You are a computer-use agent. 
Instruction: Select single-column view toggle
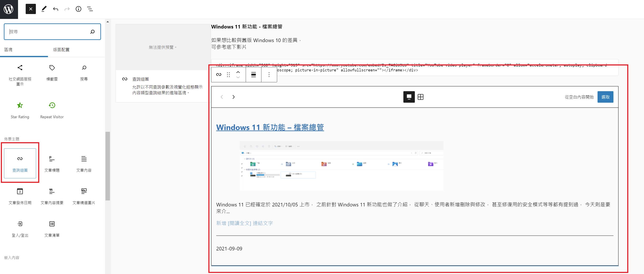[x=409, y=97]
